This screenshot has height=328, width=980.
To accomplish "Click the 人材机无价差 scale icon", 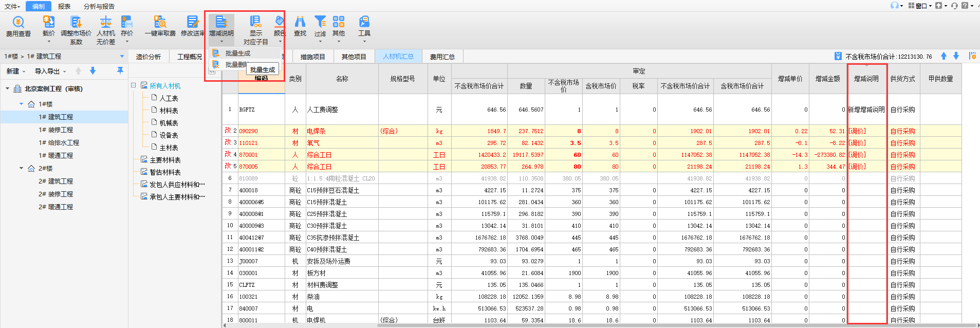I will (106, 22).
